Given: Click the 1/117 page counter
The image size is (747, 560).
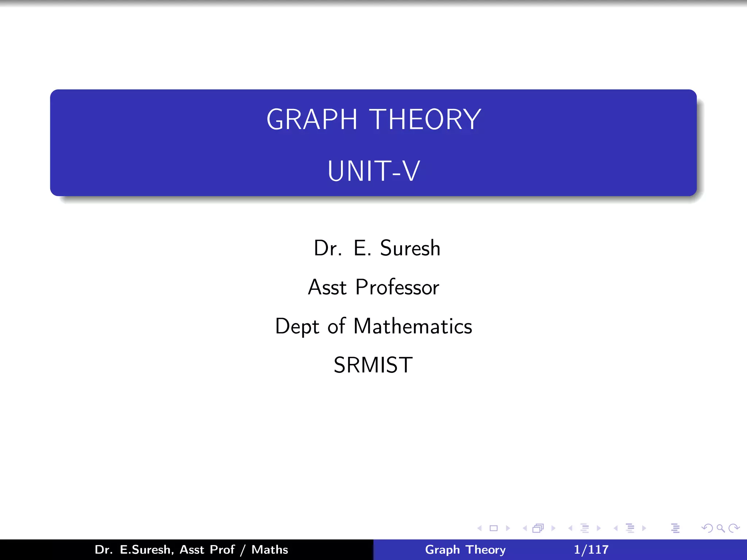Looking at the screenshot, I should 591,550.
